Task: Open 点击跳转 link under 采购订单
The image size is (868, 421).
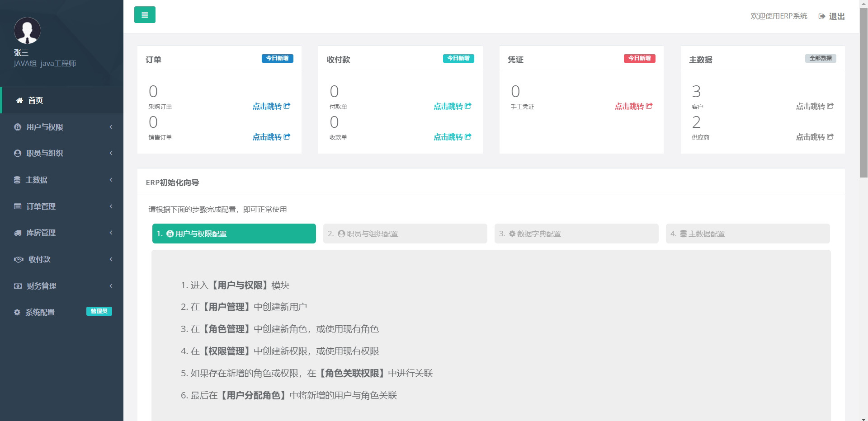Action: pos(271,106)
